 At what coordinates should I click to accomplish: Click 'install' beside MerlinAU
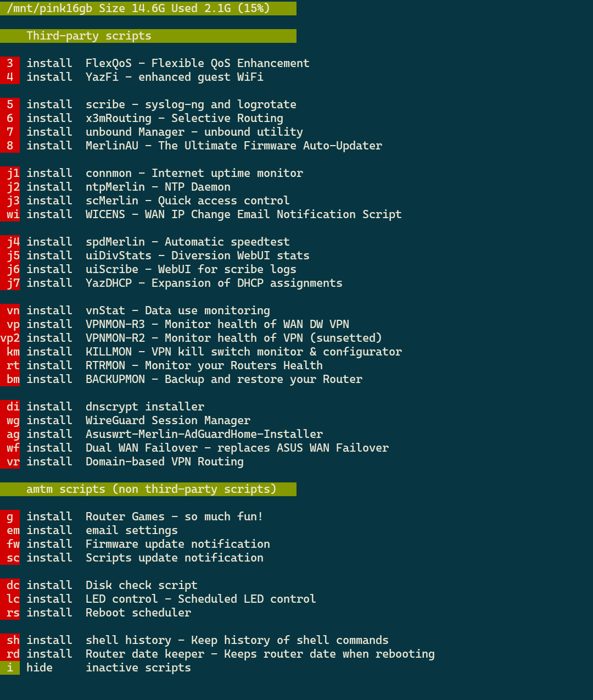pos(49,146)
